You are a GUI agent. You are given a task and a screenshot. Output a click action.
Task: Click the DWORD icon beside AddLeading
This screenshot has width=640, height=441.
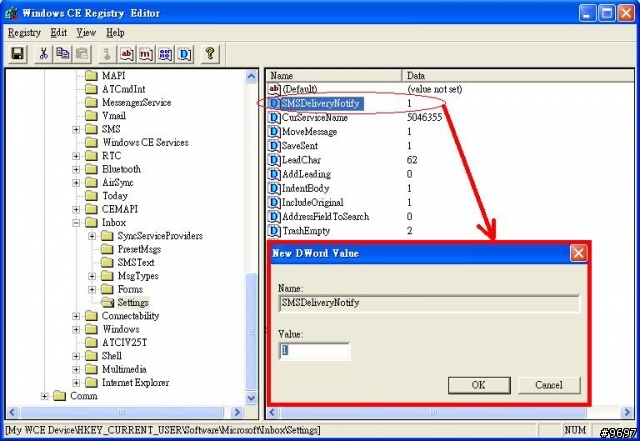[274, 174]
